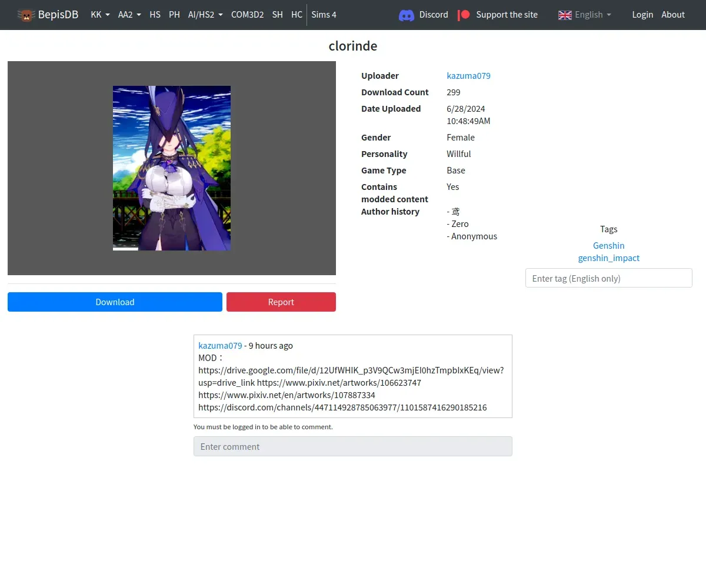
Task: Click the Female gender value
Action: point(461,138)
